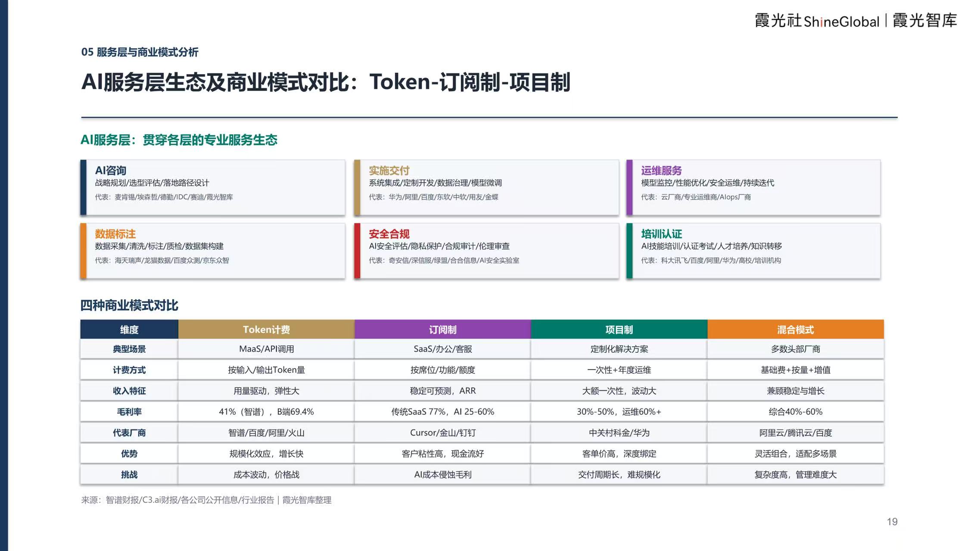Image resolution: width=980 pixels, height=551 pixels.
Task: Select the 毛利率 row label
Action: pos(129,412)
